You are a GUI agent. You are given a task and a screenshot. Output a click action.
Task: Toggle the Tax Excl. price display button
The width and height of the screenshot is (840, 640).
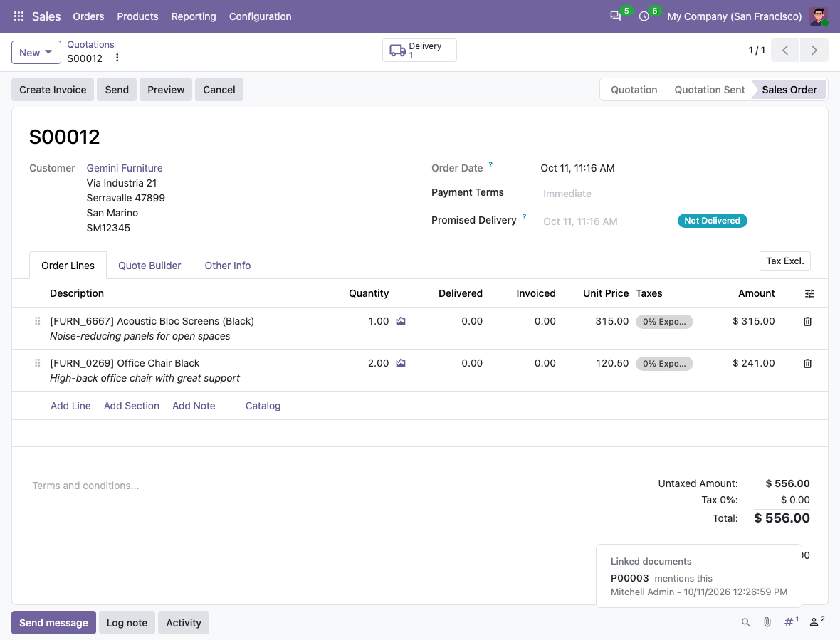[x=784, y=261]
